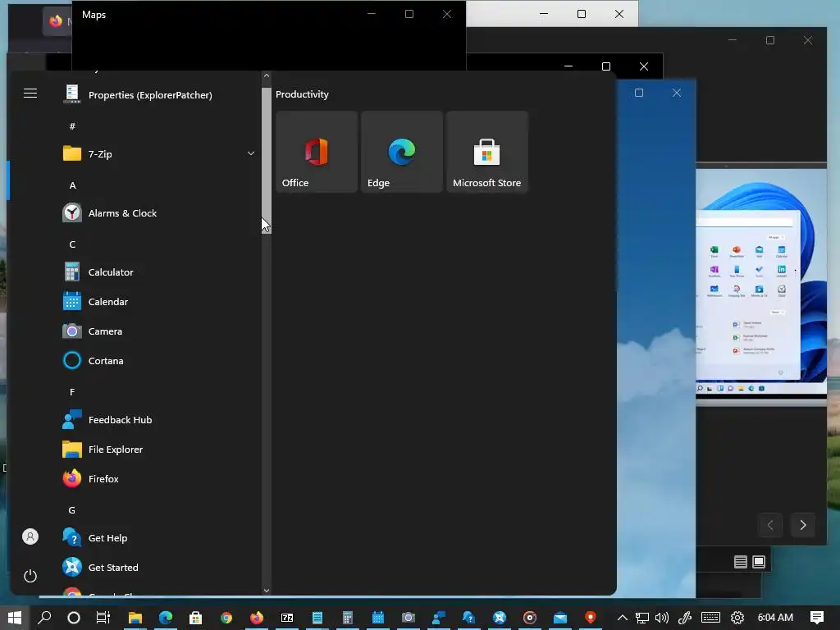840x630 pixels.
Task: Open 7-Zip on taskbar
Action: click(x=287, y=618)
